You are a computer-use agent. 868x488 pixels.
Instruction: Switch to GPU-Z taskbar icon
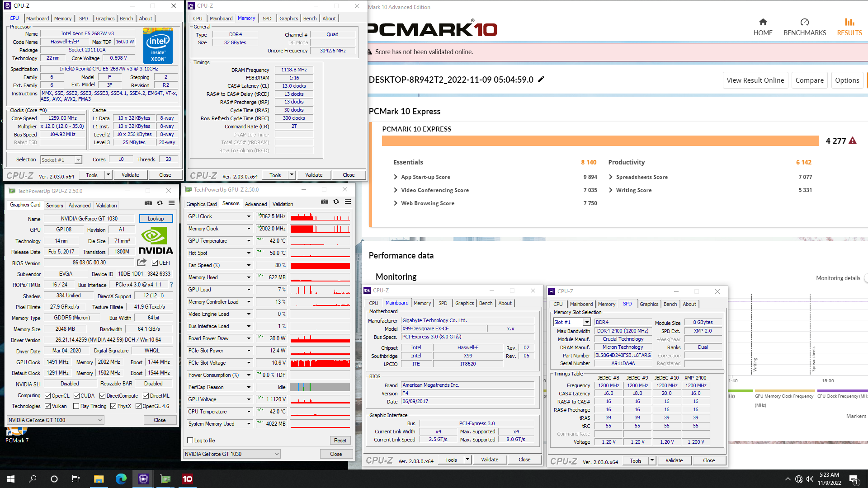tap(165, 479)
